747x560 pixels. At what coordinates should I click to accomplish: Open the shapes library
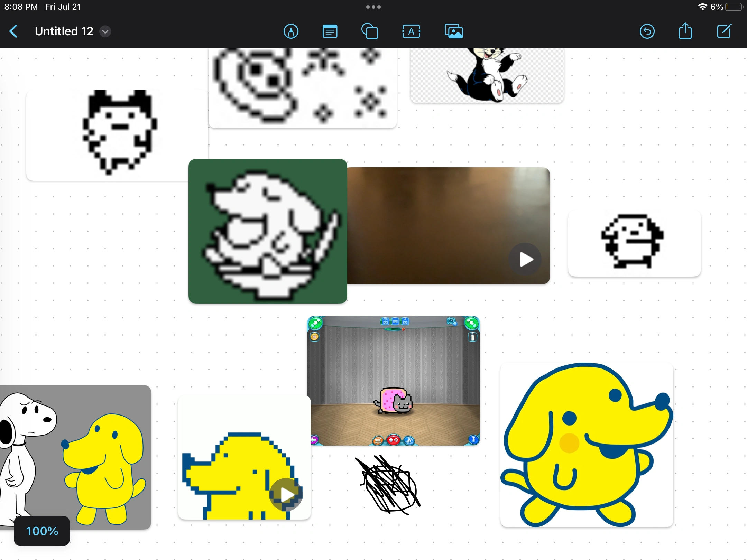(x=370, y=31)
